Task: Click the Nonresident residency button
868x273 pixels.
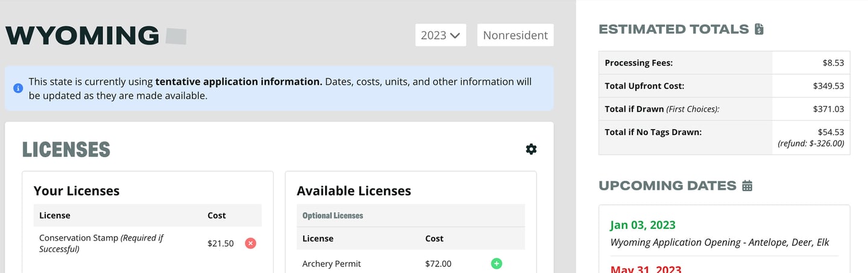Action: pos(515,35)
